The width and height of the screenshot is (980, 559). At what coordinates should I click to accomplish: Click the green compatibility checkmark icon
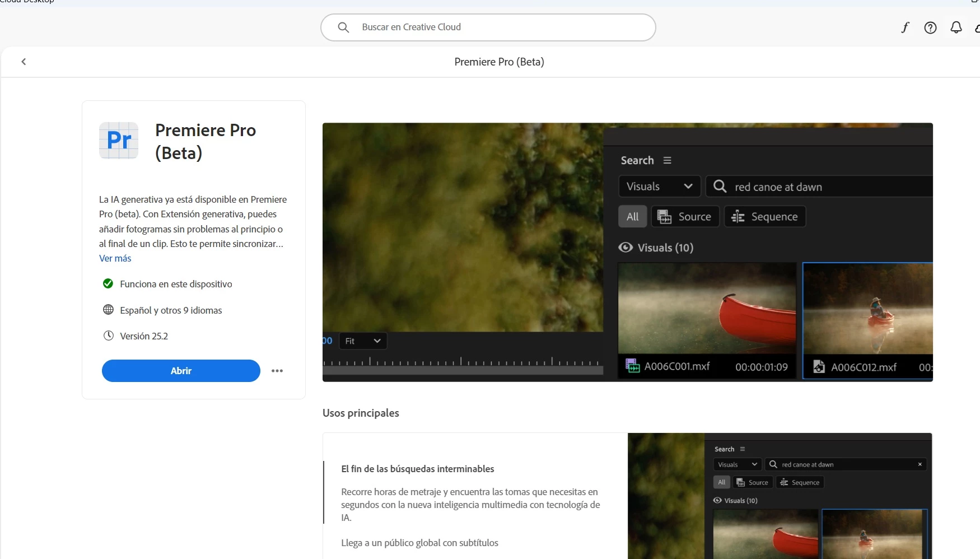point(108,283)
